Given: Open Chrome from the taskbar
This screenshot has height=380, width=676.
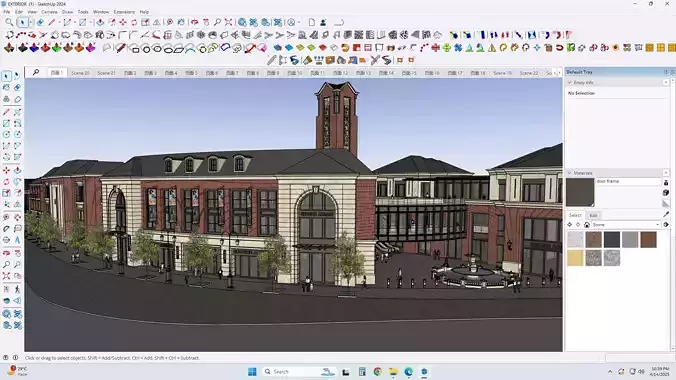Looking at the screenshot, I should (x=378, y=371).
